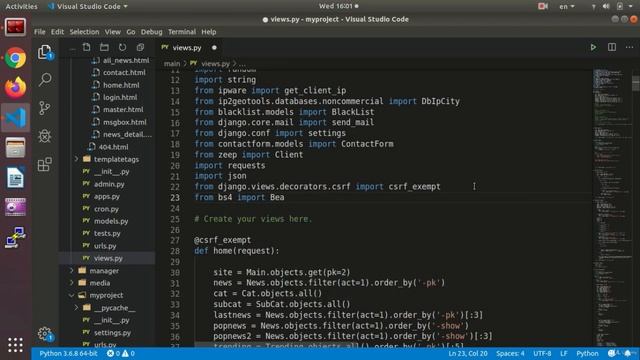Open the Go menu
640x360 pixels.
(131, 32)
